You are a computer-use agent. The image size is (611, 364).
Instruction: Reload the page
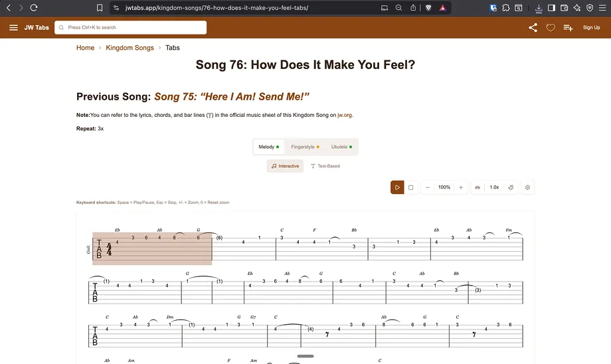(x=34, y=8)
